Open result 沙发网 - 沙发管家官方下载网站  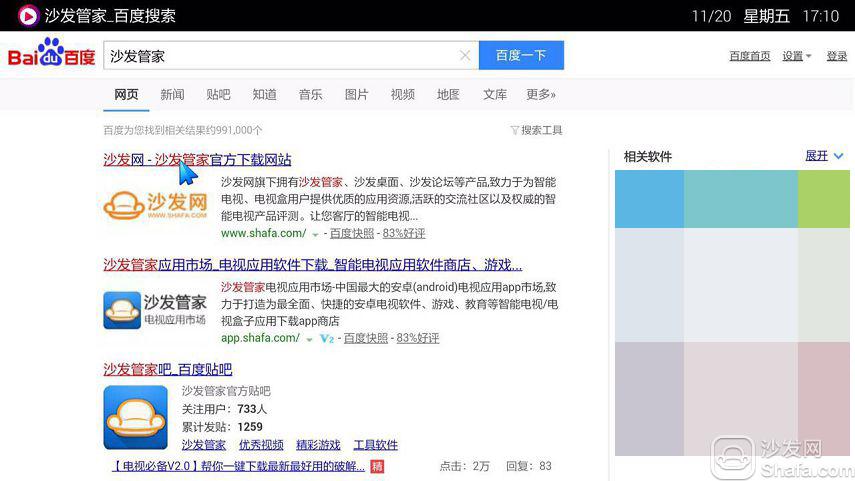pos(197,160)
